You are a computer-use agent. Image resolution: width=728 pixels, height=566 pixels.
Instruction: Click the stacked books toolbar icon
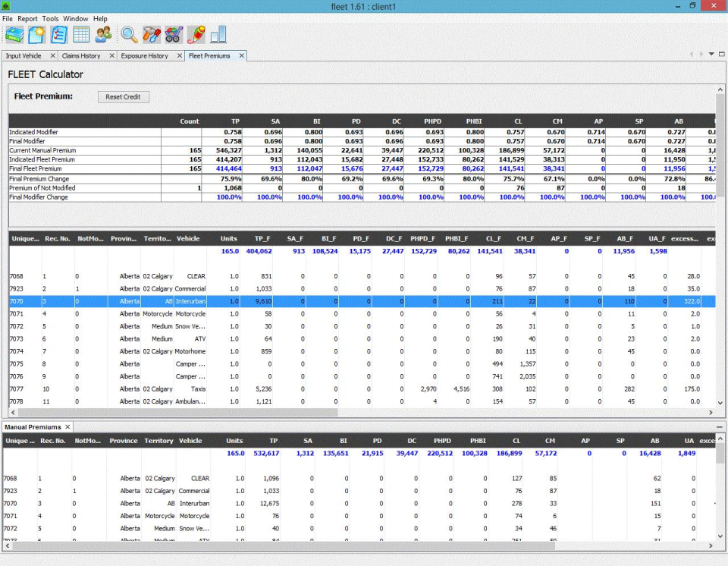pyautogui.click(x=14, y=35)
